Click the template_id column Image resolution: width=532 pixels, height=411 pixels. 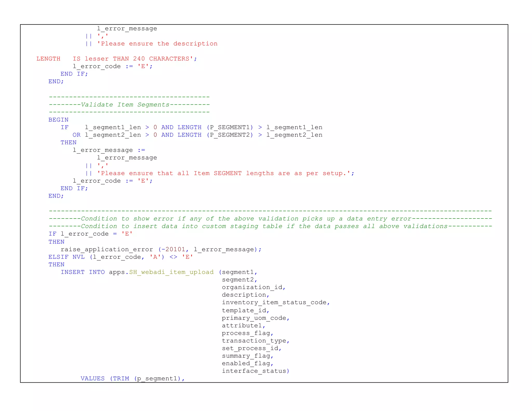click(x=244, y=310)
